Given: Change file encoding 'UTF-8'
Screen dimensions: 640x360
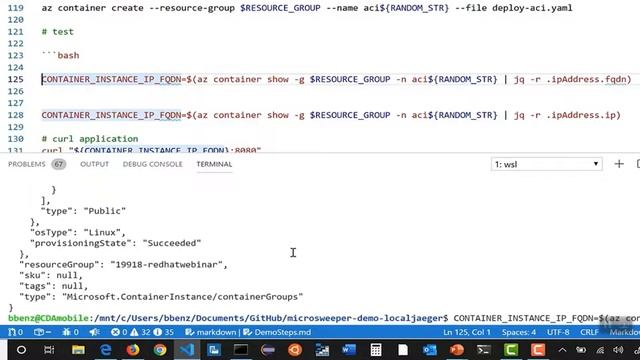Looking at the screenshot, I should tap(558, 332).
